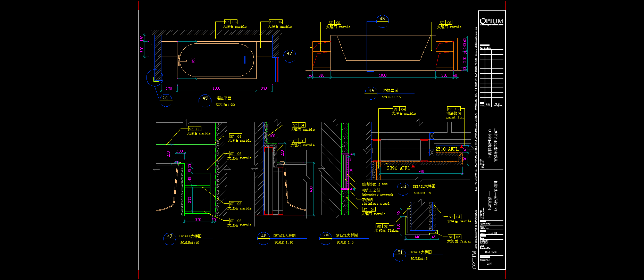The width and height of the screenshot is (644, 280).
Task: Select 'Embrodery Artwork' annotation
Action: (x=377, y=195)
